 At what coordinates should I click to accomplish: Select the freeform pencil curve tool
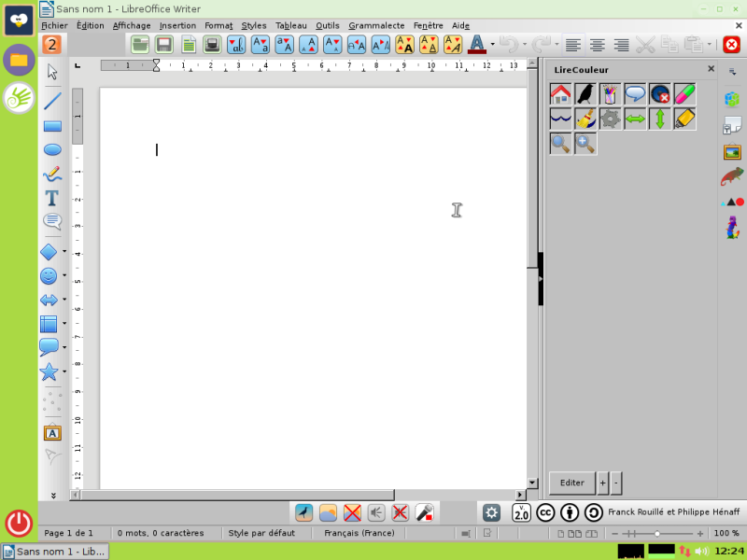point(52,174)
